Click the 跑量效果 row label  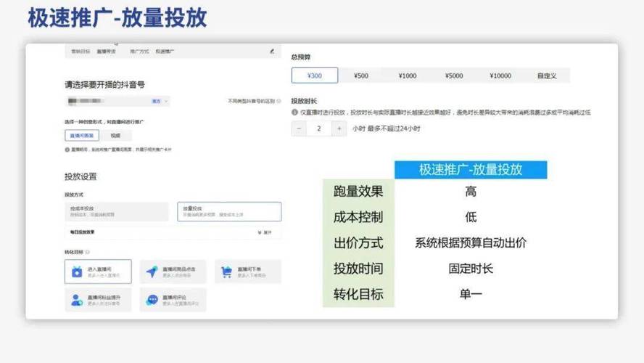coord(358,191)
